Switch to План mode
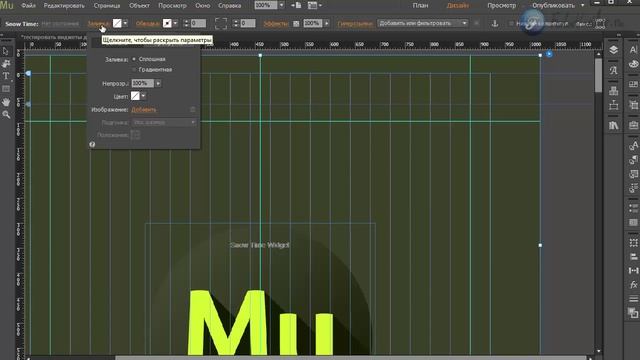The width and height of the screenshot is (640, 360). coord(420,5)
